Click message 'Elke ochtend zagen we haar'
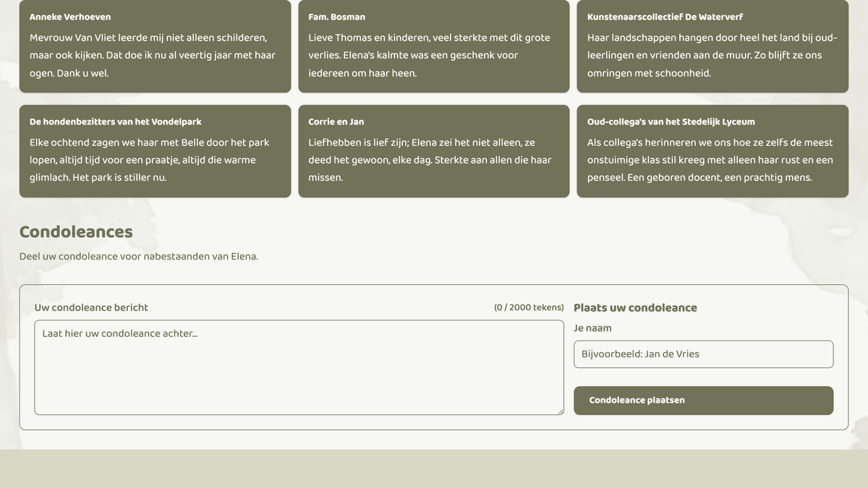The height and width of the screenshot is (488, 868). point(150,160)
